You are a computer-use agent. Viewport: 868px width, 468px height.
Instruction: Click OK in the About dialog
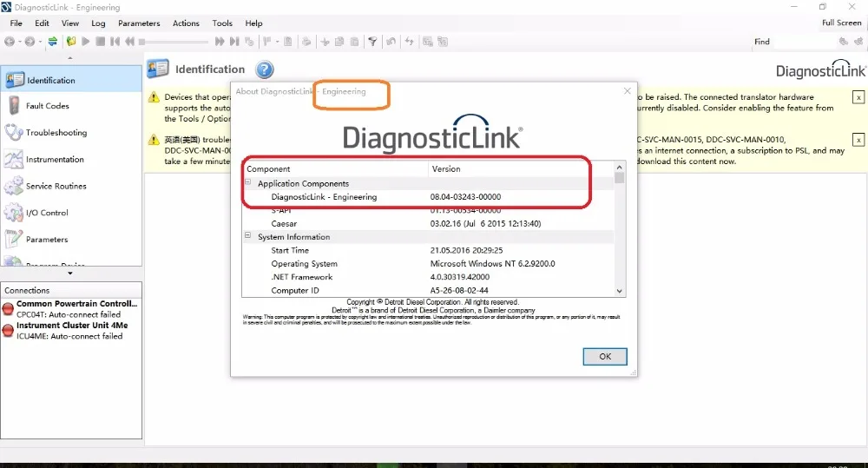tap(605, 357)
